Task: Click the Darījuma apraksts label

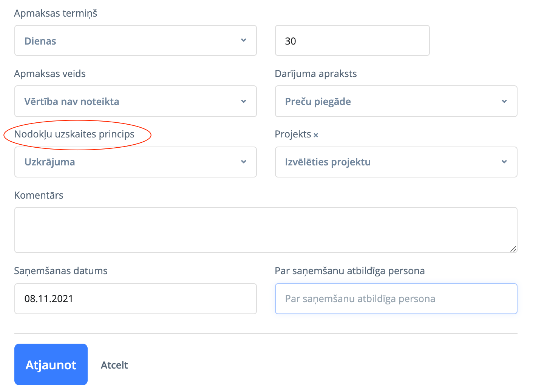Action: pyautogui.click(x=316, y=74)
